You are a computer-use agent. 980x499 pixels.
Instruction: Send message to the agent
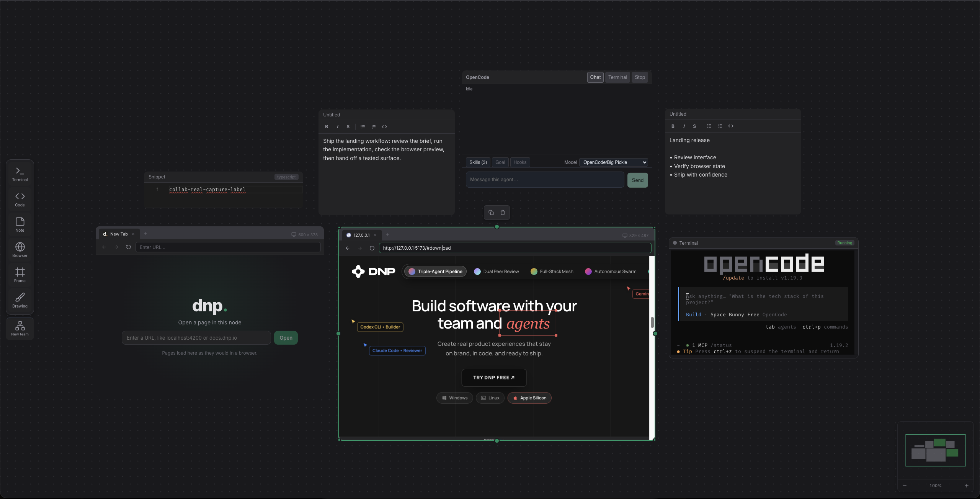(637, 180)
